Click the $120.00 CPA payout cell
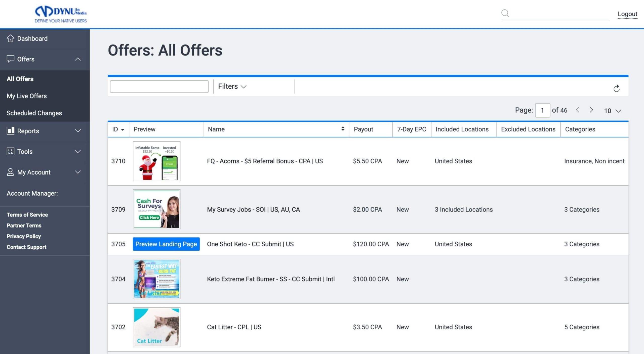 371,244
